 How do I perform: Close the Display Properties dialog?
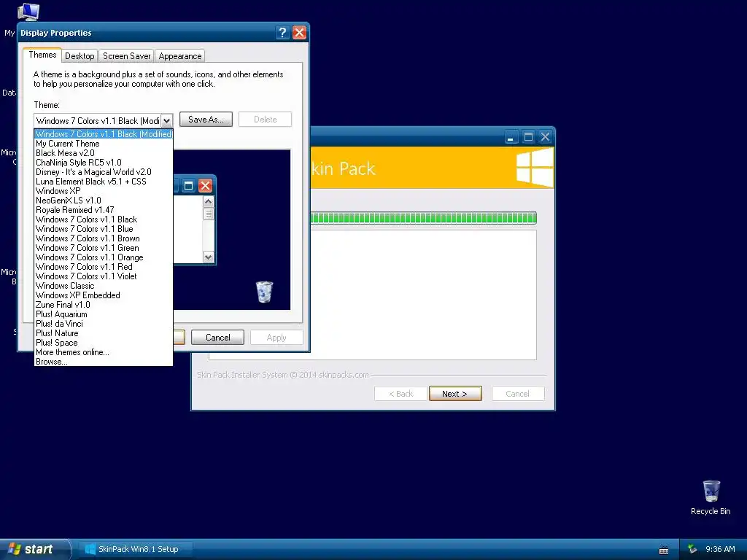click(299, 32)
